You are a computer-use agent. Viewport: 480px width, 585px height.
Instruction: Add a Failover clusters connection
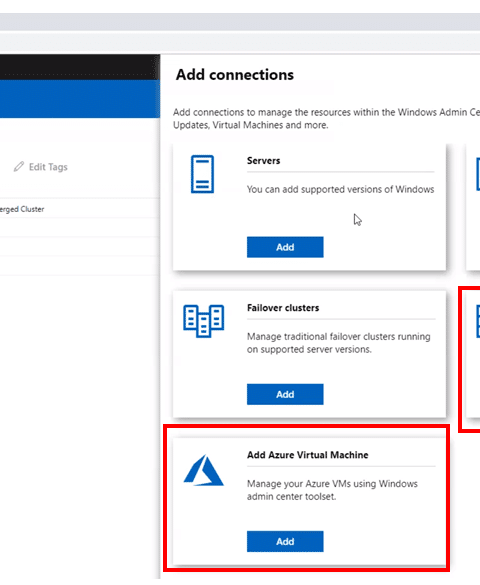coord(285,394)
